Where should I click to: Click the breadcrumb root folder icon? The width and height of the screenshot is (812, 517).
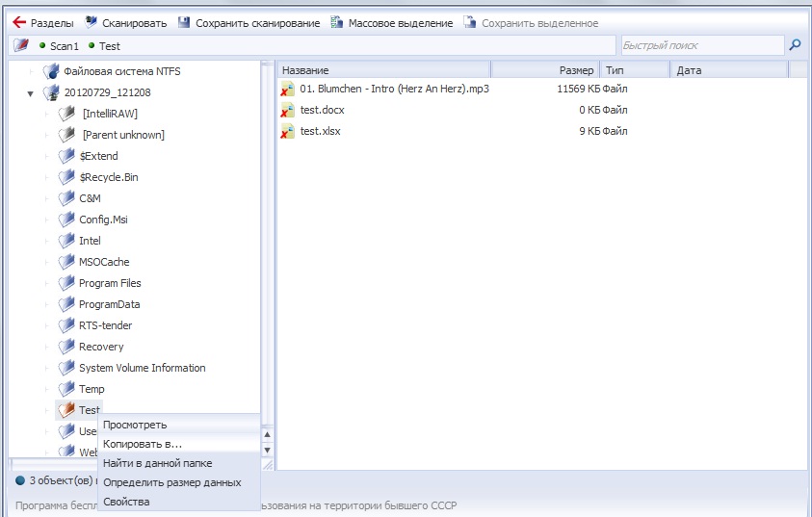click(21, 45)
